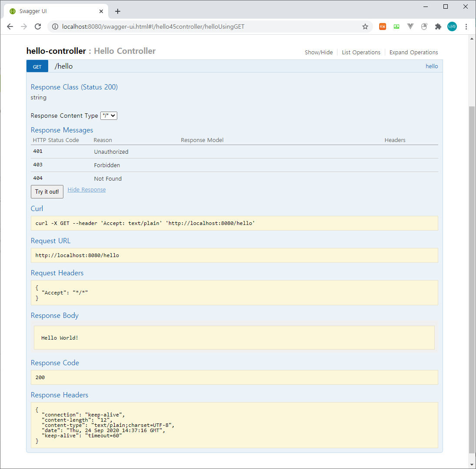Click the 401 status code row
This screenshot has height=469, width=476.
(235, 152)
